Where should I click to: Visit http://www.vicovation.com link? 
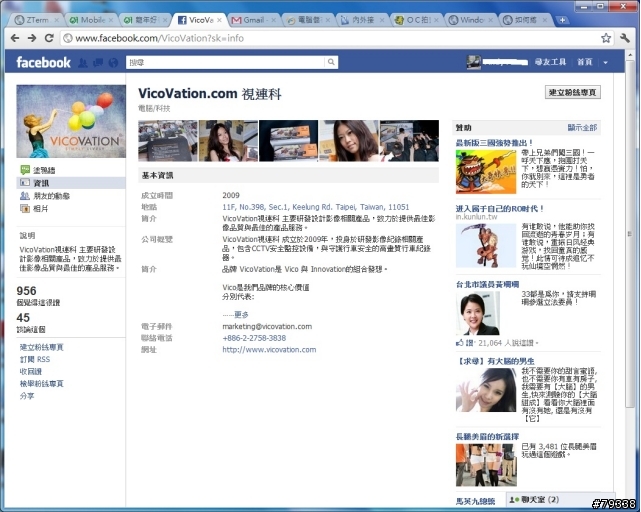pos(269,350)
